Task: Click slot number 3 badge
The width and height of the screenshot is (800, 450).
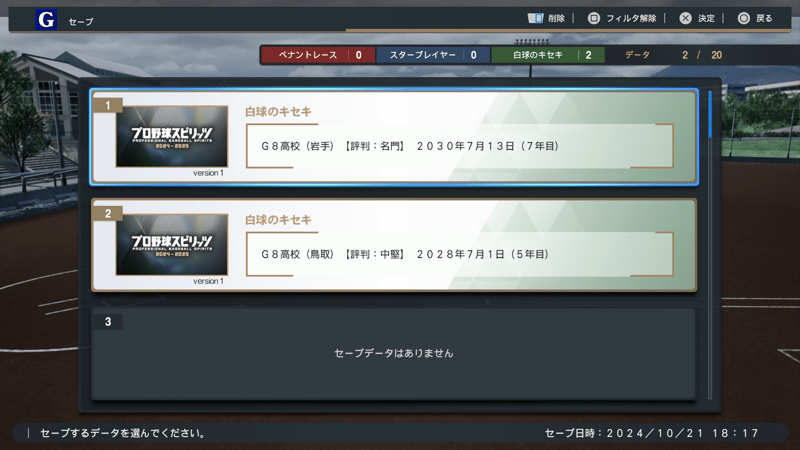Action: point(108,321)
